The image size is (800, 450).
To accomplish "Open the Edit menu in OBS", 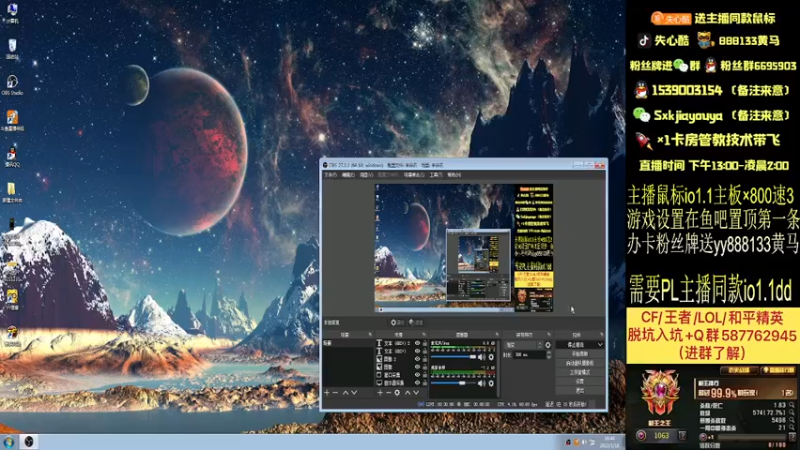I will click(348, 175).
